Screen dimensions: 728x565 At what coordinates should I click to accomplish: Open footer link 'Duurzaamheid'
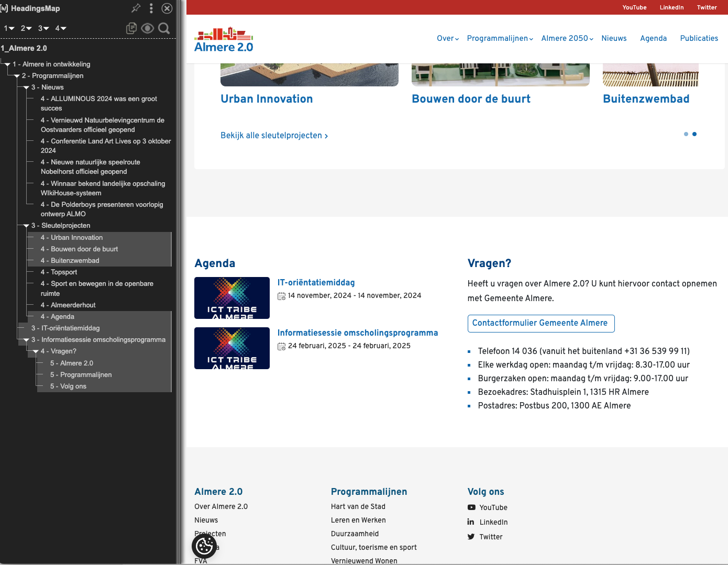[x=355, y=534]
